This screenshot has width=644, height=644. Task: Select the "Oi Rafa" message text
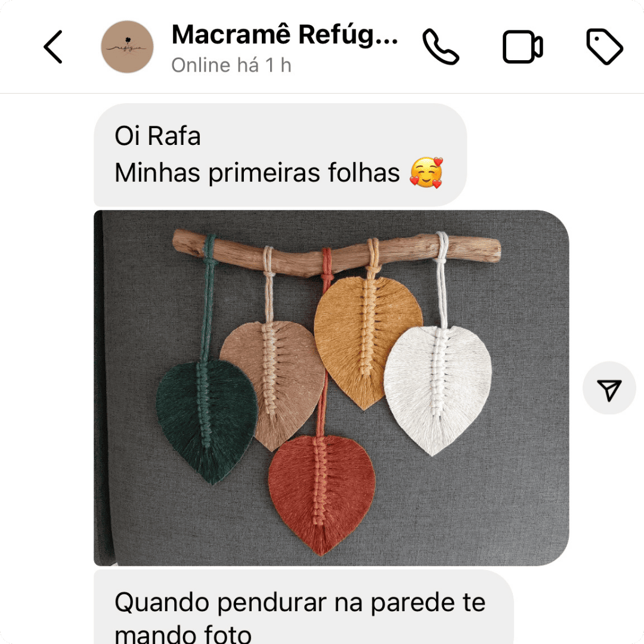[x=157, y=136]
